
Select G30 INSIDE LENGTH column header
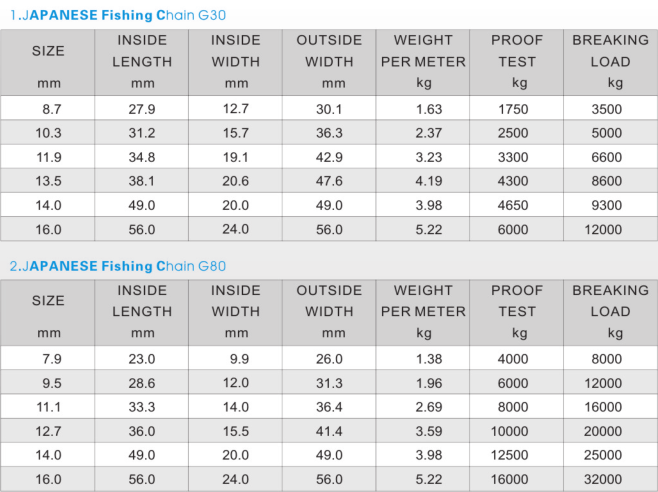142,61
